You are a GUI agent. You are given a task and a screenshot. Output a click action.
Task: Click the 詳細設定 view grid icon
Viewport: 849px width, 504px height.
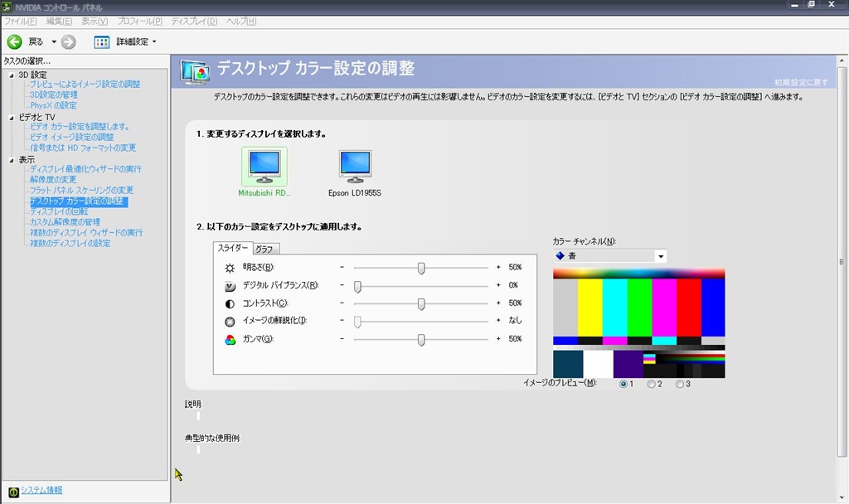point(102,41)
